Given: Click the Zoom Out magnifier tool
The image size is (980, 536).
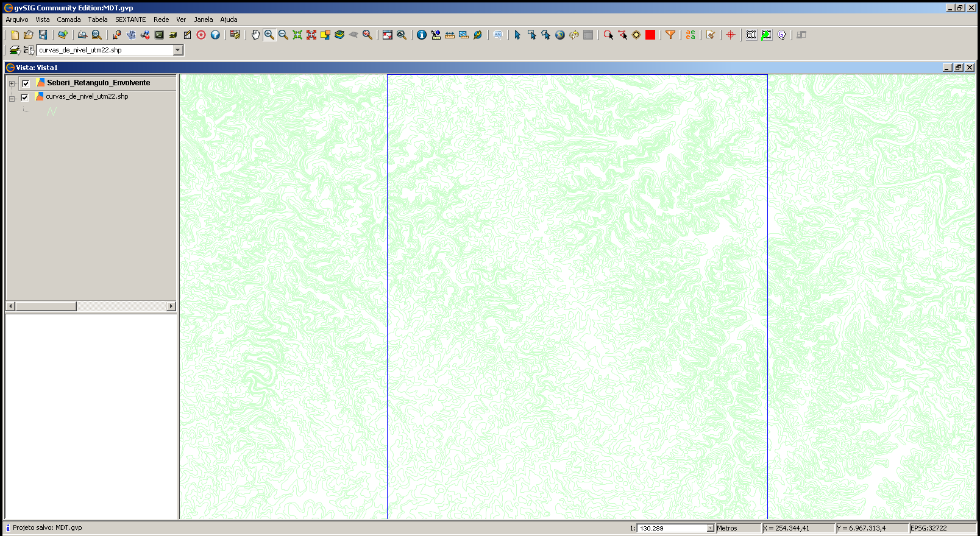Looking at the screenshot, I should 283,35.
